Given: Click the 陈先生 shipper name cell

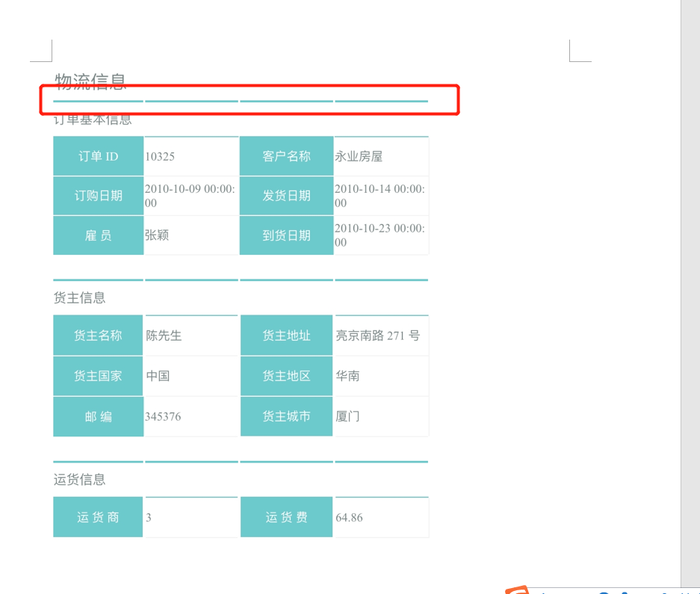Looking at the screenshot, I should [x=191, y=335].
